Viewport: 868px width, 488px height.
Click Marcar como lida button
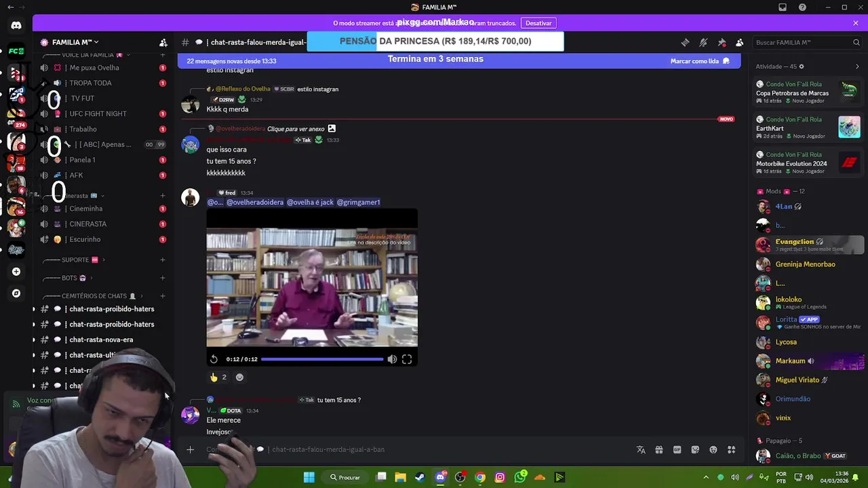point(700,61)
